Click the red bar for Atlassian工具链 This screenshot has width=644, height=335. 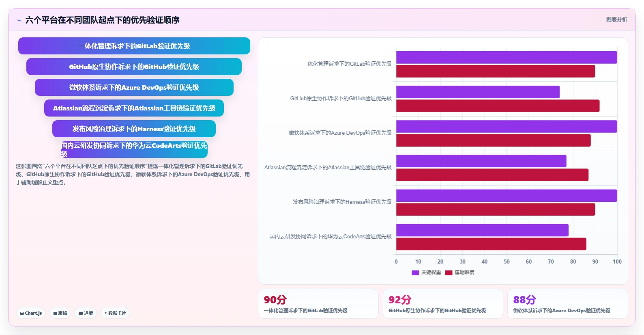pyautogui.click(x=492, y=175)
